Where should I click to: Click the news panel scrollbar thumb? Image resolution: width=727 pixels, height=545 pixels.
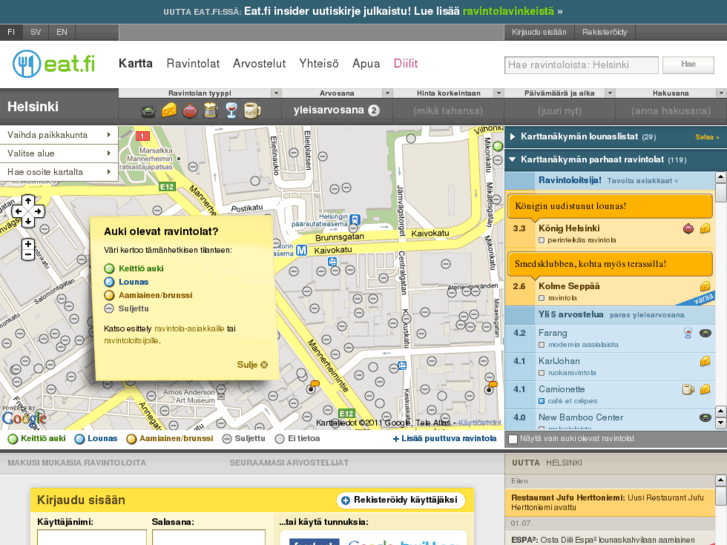(721, 496)
